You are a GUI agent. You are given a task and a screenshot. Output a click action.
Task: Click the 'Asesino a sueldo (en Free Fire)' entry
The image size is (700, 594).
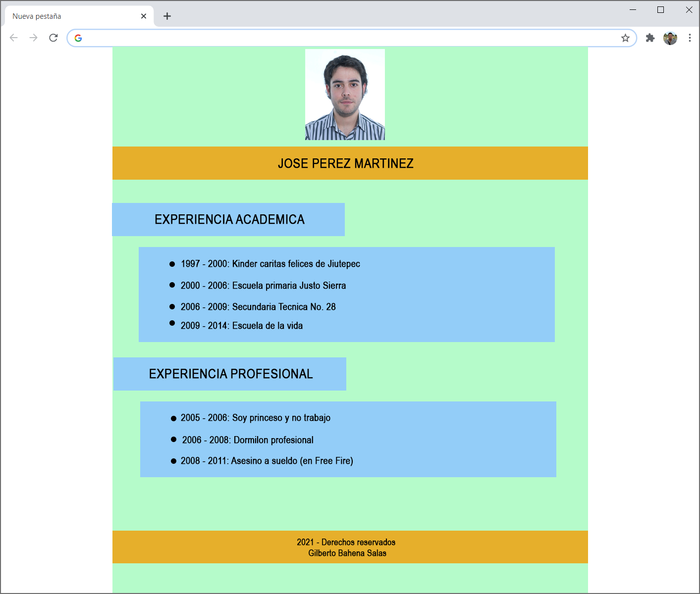coord(267,461)
